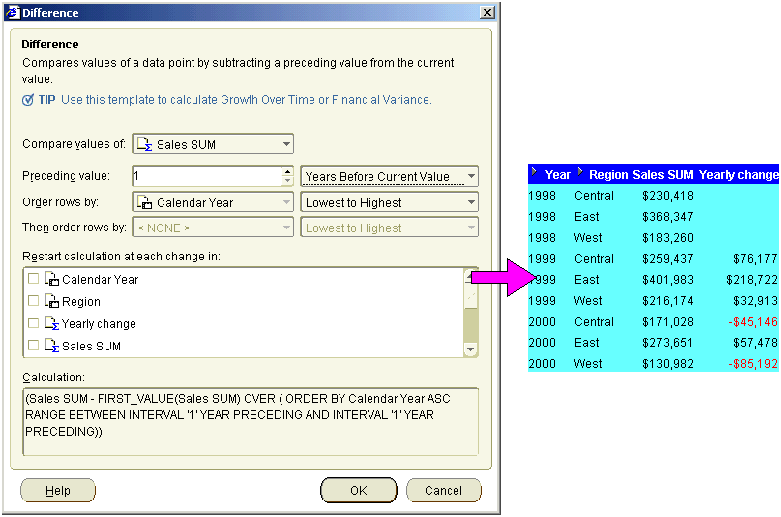
Task: Click the Region column header
Action: (609, 175)
